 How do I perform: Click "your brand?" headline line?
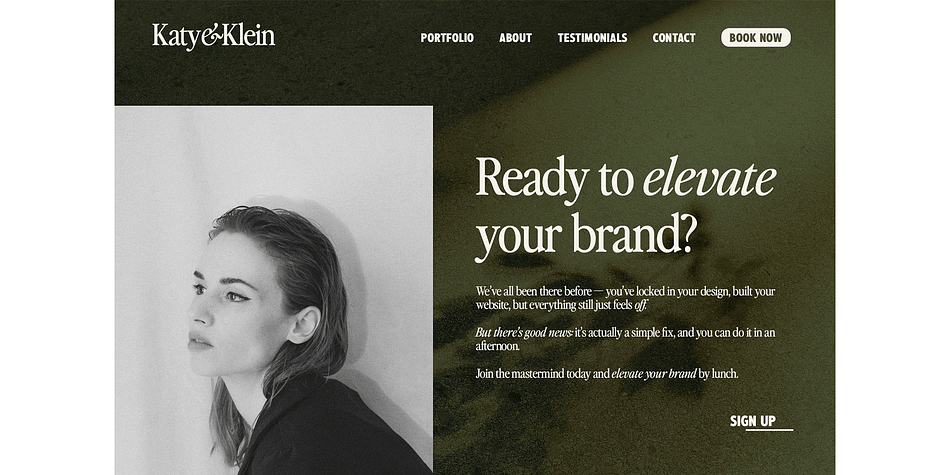point(586,236)
